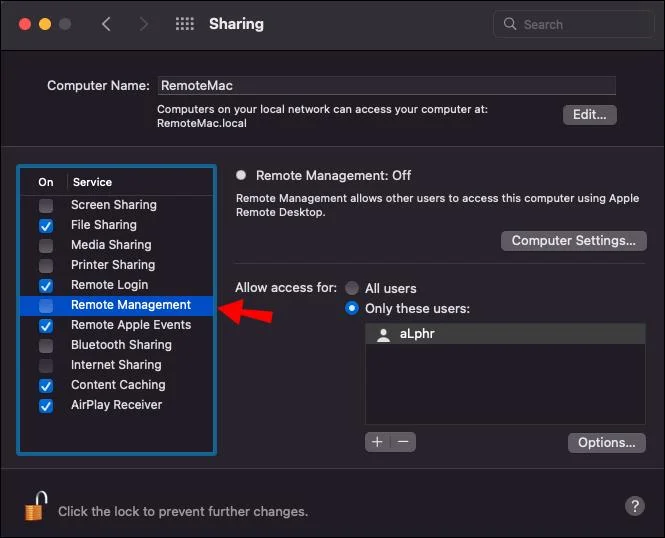The width and height of the screenshot is (665, 538).
Task: Open Computer Settings... dialog
Action: (x=573, y=241)
